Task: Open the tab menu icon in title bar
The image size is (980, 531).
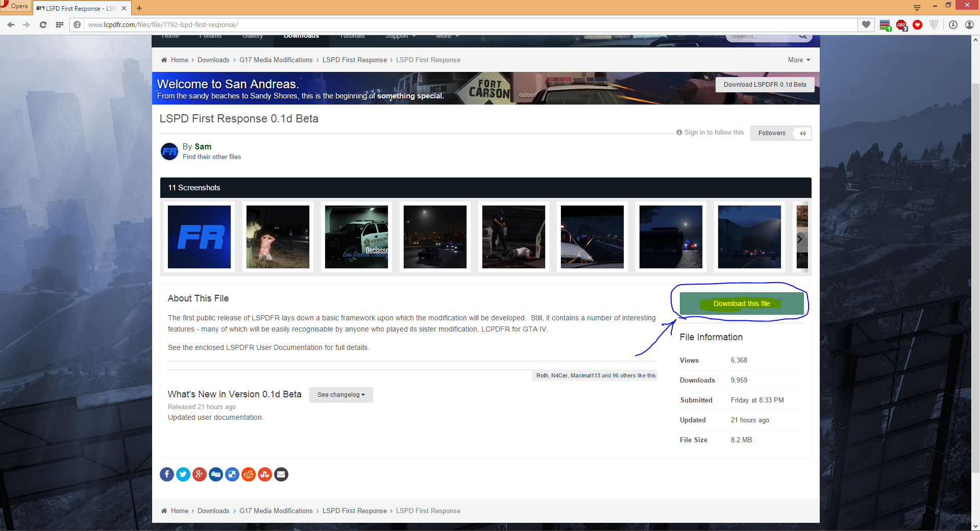Action: pyautogui.click(x=917, y=7)
